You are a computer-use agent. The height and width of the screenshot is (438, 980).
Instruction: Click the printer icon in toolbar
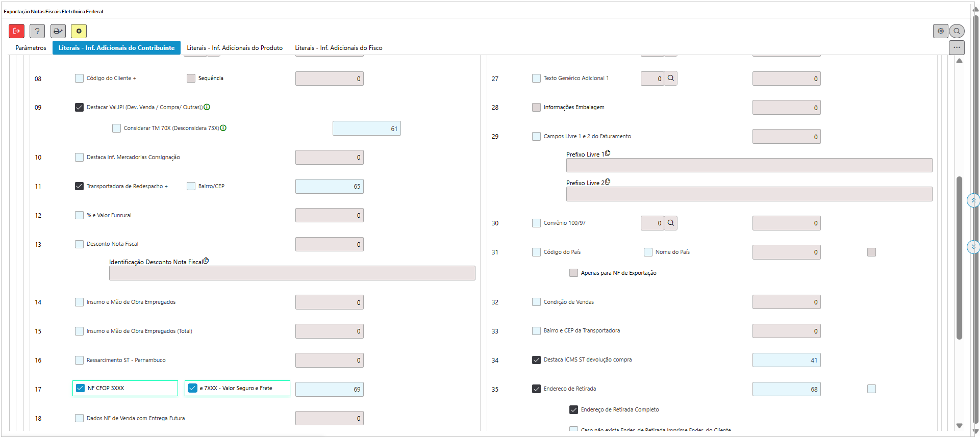(x=58, y=31)
